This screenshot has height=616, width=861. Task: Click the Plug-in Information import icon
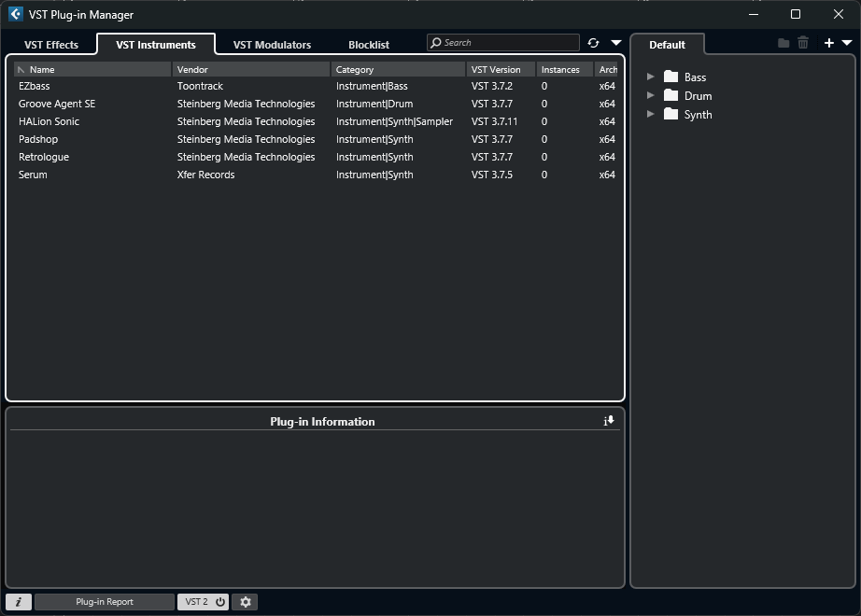609,421
